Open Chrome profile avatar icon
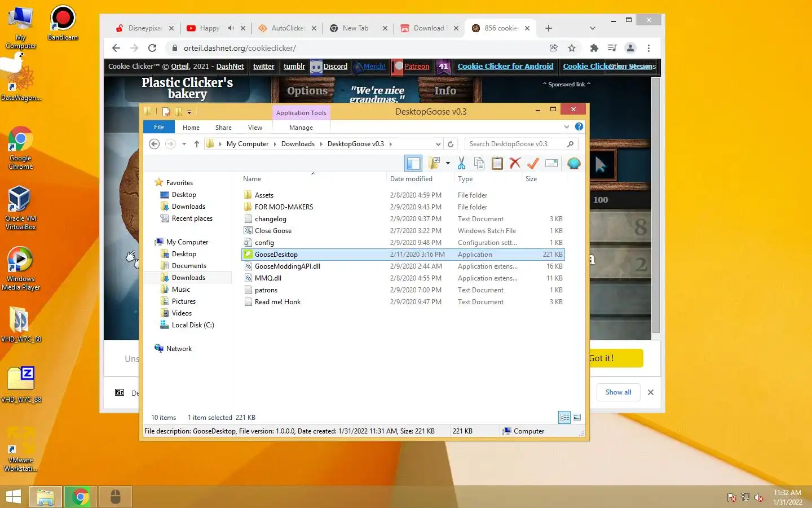Screen dimensions: 812x508 630,48
